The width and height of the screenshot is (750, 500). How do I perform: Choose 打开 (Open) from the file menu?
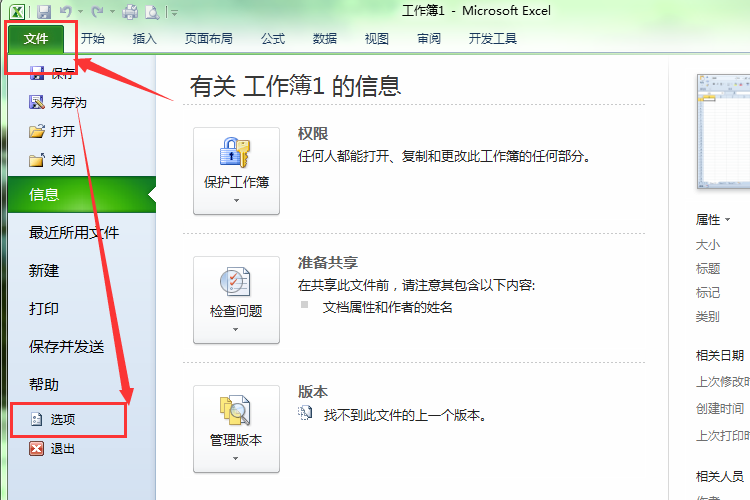pyautogui.click(x=62, y=131)
